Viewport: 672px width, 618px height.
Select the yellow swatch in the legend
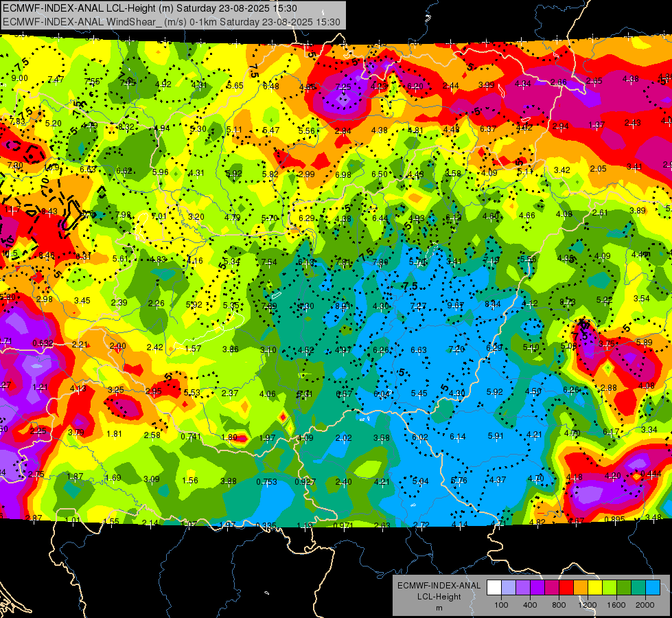pos(595,588)
